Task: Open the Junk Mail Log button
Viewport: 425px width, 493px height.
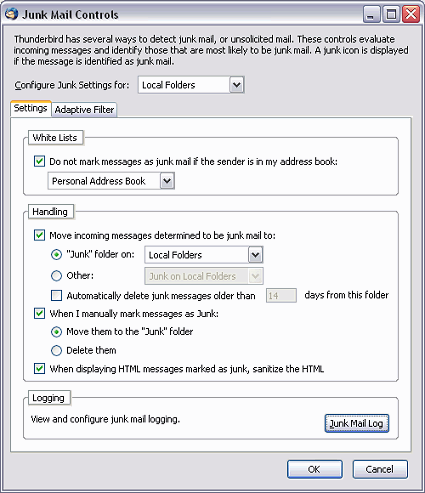Action: 357,423
